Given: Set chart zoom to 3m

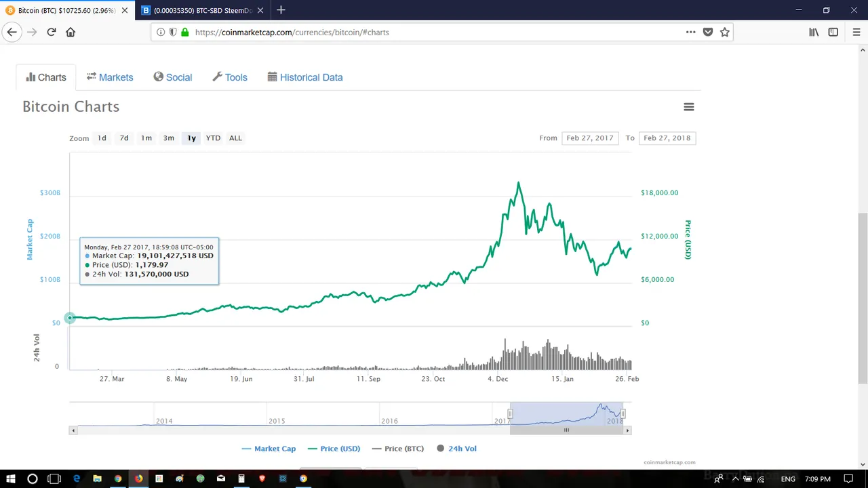Looking at the screenshot, I should 169,138.
